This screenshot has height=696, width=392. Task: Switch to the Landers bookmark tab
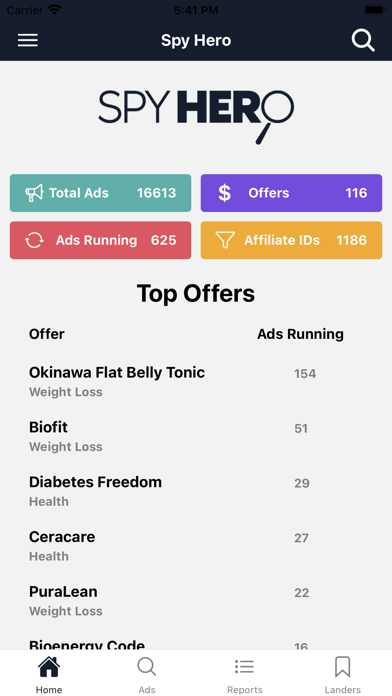coord(342,674)
